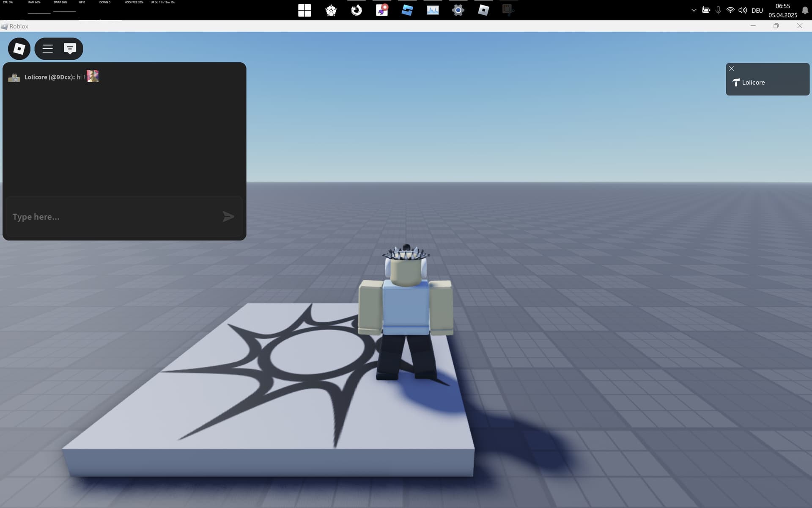Expand hidden tray icons with the chevron
This screenshot has width=812, height=508.
[694, 9]
